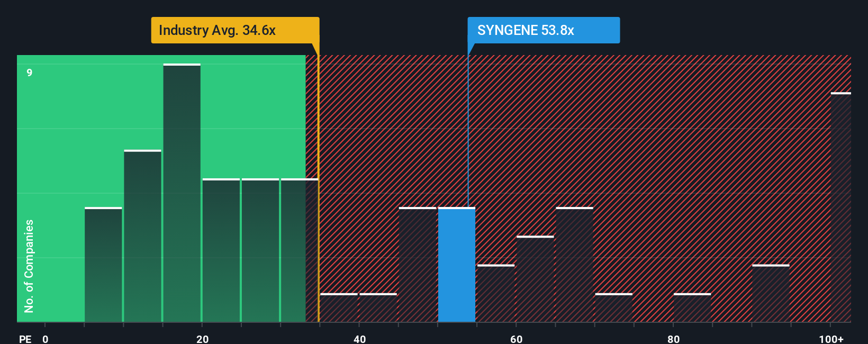The width and height of the screenshot is (868, 344).
Task: Select the blue SYNGENE histogram bar
Action: (x=457, y=265)
